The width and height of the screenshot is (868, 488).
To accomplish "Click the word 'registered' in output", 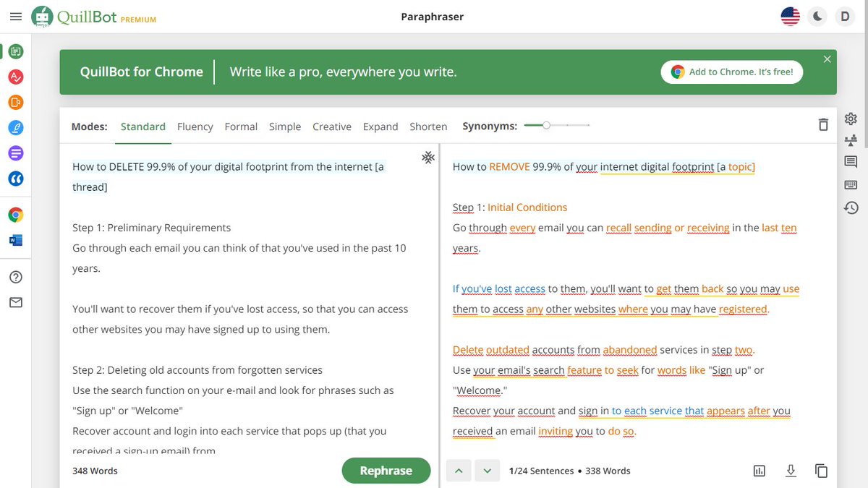I will pyautogui.click(x=743, y=309).
